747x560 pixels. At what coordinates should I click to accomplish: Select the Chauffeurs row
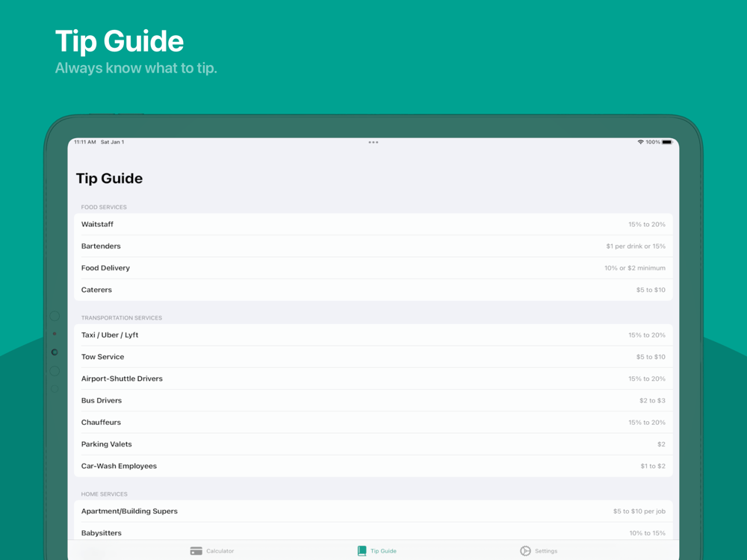(373, 423)
